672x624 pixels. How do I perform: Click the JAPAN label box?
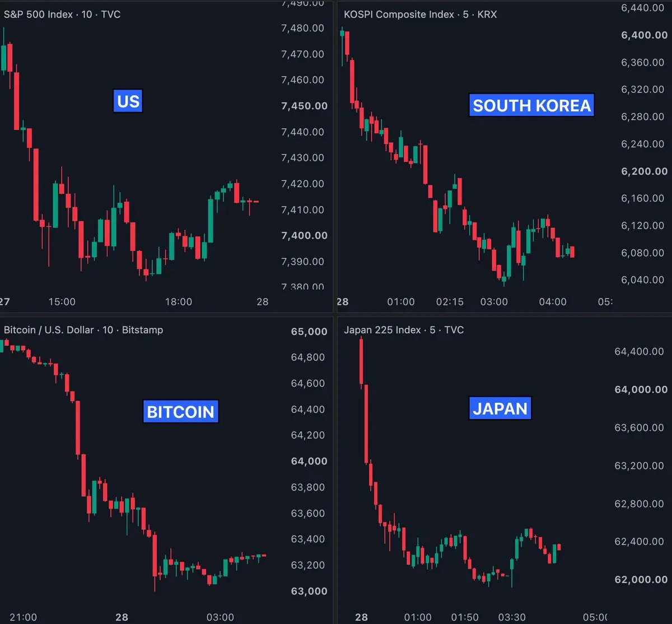tap(500, 408)
